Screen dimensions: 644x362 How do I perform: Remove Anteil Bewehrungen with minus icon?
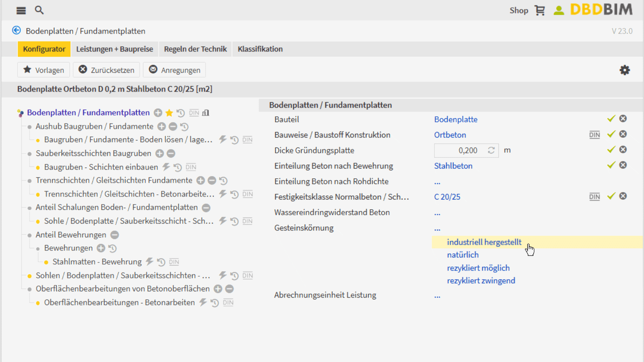coord(115,235)
